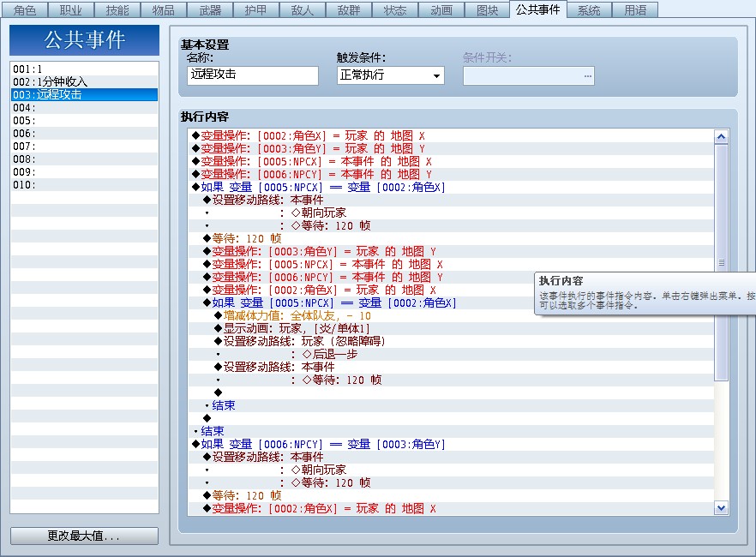Select empty common event 009

pos(84,171)
